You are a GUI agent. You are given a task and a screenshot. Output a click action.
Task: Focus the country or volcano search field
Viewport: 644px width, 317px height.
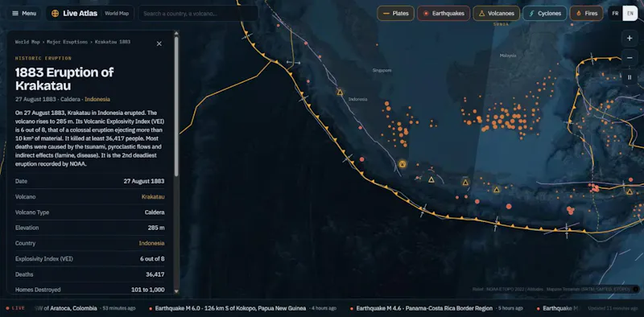coord(198,13)
